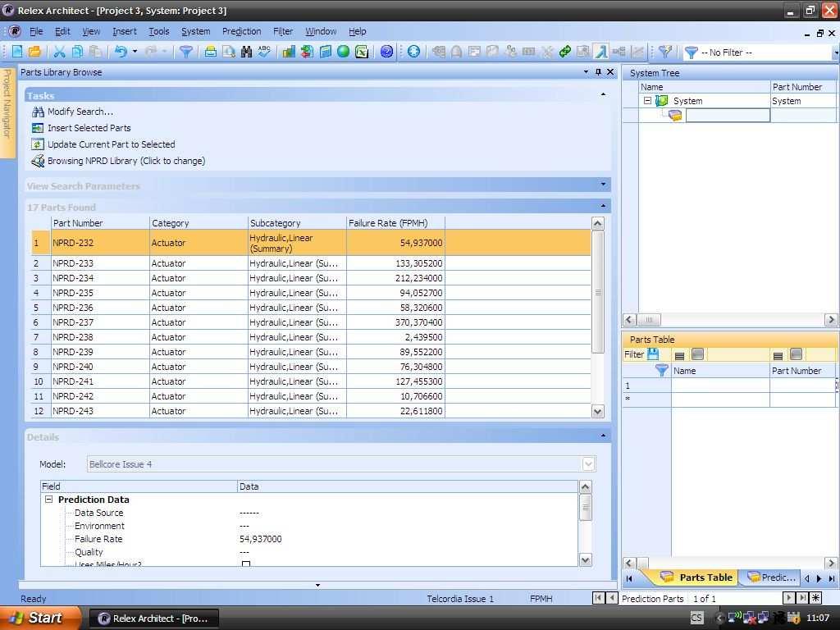
Task: Click the Undo arrow icon
Action: [x=121, y=52]
